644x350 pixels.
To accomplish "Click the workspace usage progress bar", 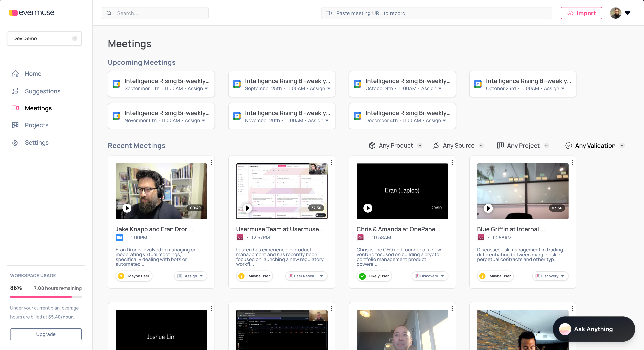I will coord(46,297).
